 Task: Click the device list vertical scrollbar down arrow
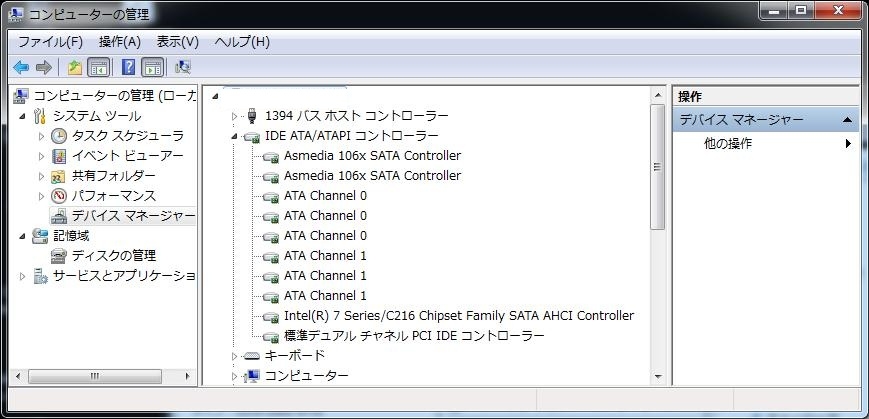[x=658, y=376]
